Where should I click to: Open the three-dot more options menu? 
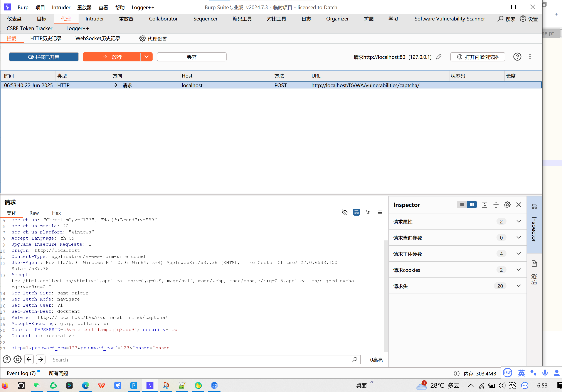[x=530, y=57]
